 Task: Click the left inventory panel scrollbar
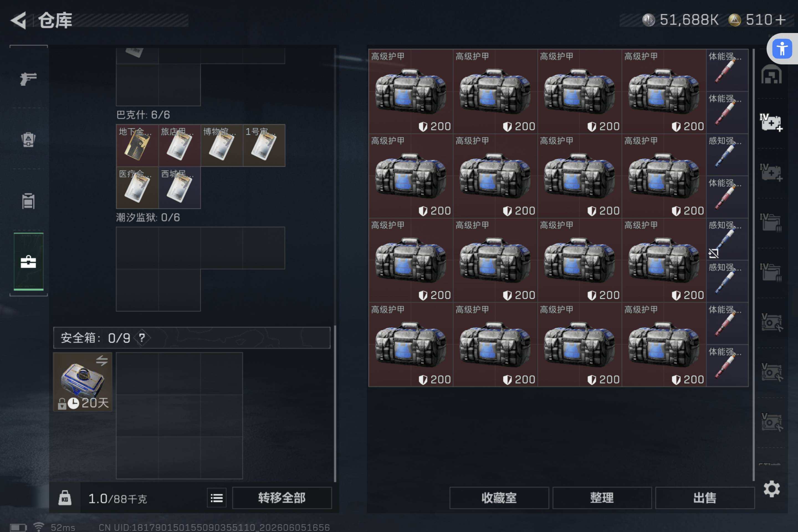(x=335, y=404)
